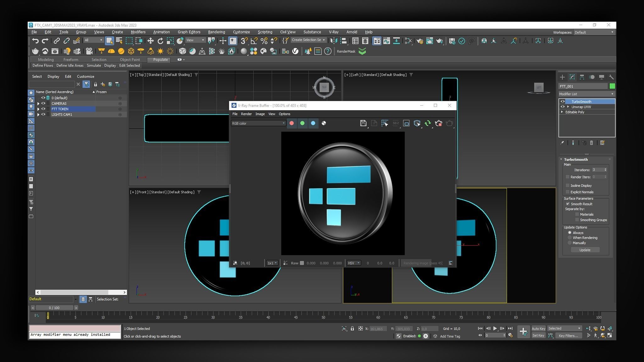The width and height of the screenshot is (644, 362).
Task: Enable the Render Iters checkbox
Action: 568,177
